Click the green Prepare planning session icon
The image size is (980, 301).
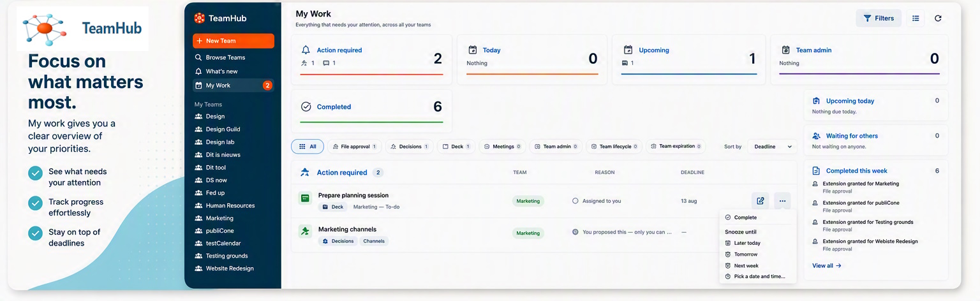click(x=305, y=199)
